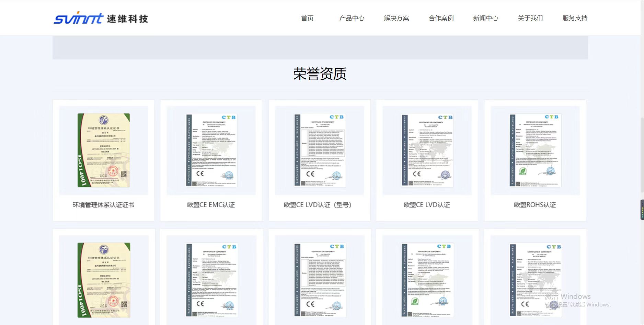Image resolution: width=644 pixels, height=325 pixels.
Task: Click the 欧盟ROHS认证 caption text
Action: [535, 205]
